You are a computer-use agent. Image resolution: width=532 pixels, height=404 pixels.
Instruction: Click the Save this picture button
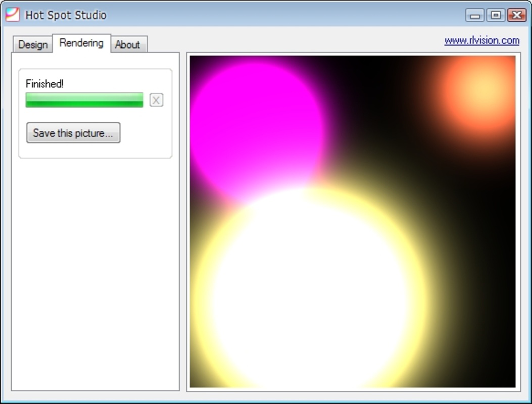click(73, 132)
